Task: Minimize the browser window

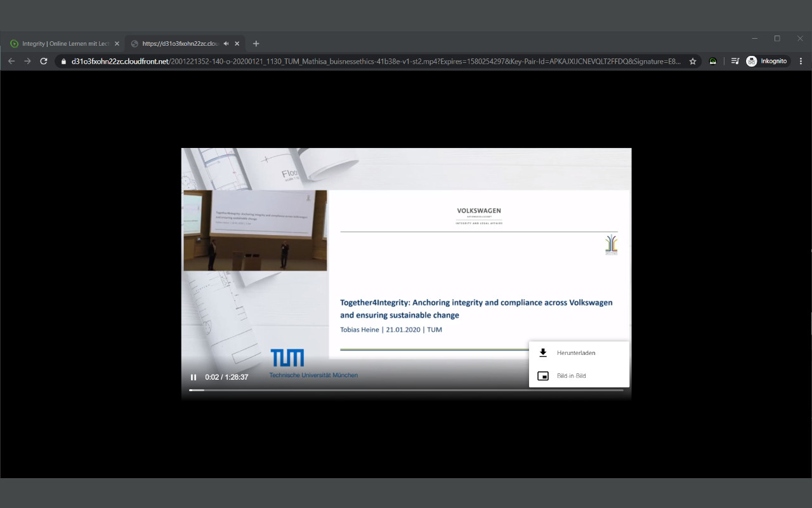Action: 754,39
